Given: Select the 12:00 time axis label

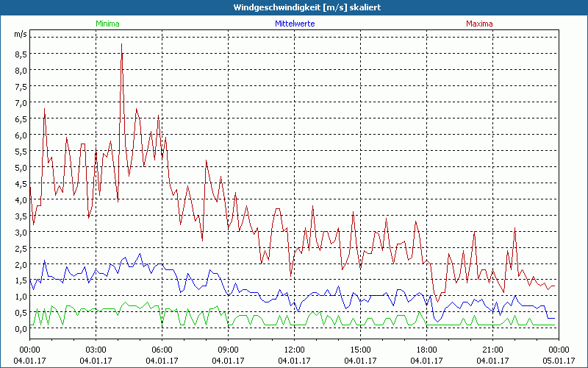Looking at the screenshot, I should point(294,349).
